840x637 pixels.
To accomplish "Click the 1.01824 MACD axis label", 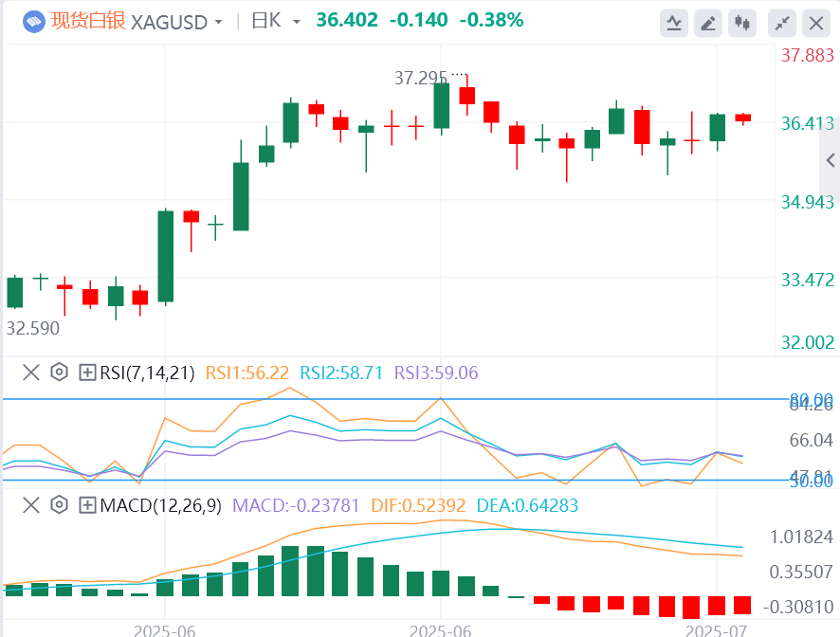I will [x=801, y=537].
